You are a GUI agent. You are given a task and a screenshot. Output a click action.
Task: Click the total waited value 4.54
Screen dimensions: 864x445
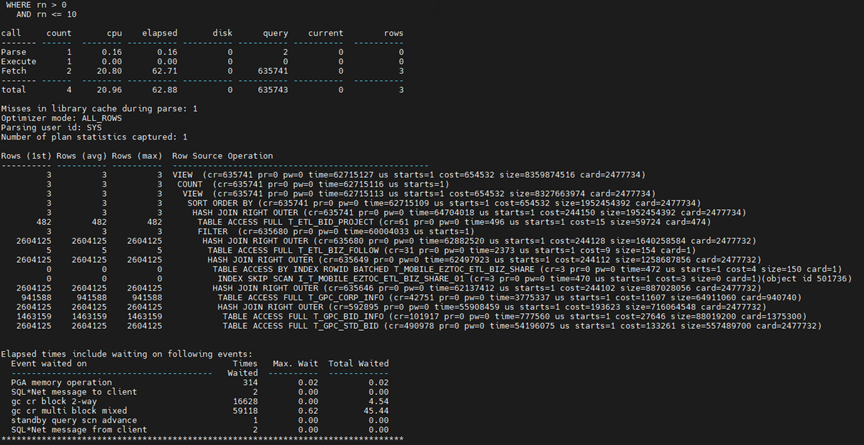point(379,401)
